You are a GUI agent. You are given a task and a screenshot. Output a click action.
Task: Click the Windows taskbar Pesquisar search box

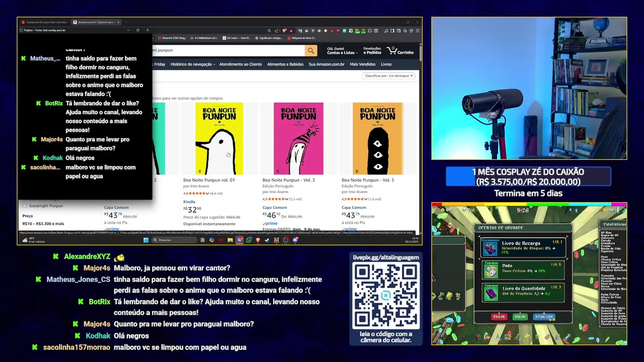click(174, 240)
